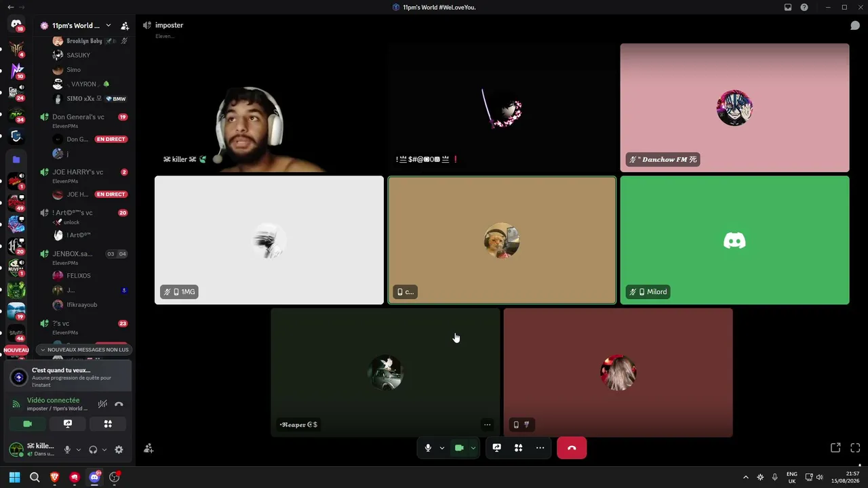Start an activity from call control bar

tap(518, 448)
